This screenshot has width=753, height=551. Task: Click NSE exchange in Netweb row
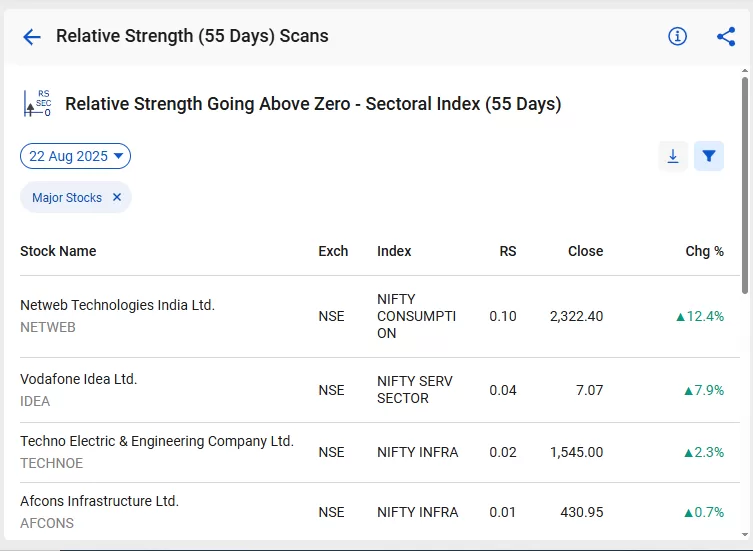[331, 316]
